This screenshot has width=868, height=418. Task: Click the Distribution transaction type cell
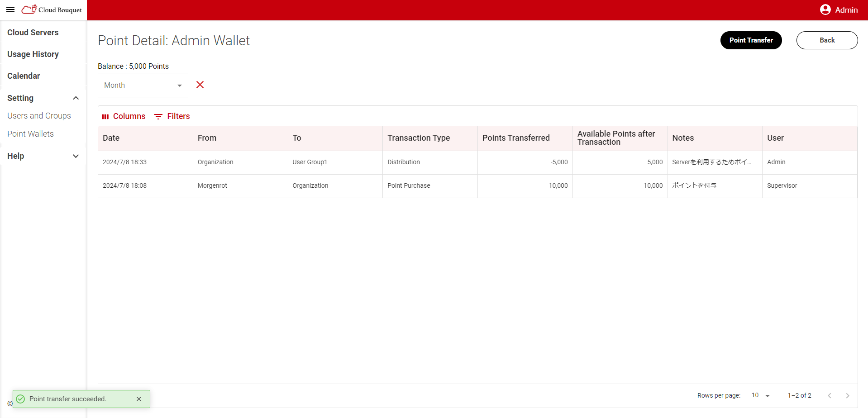(430, 162)
